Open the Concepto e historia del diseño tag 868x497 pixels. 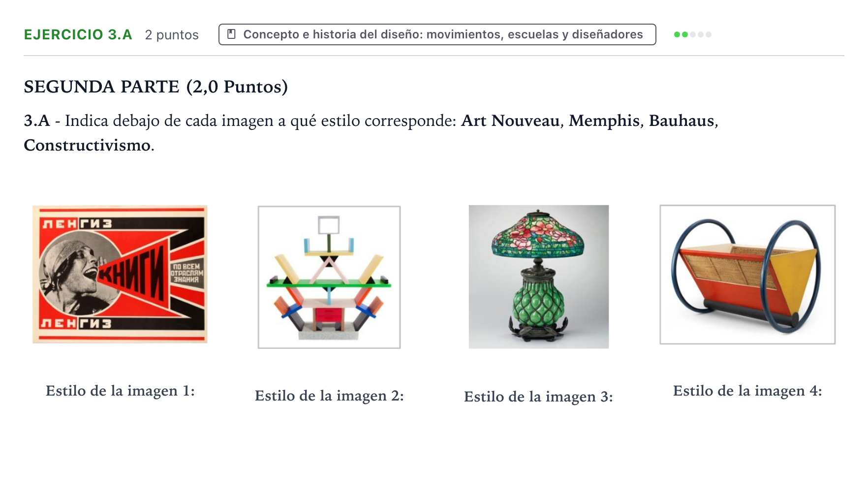[x=437, y=34]
